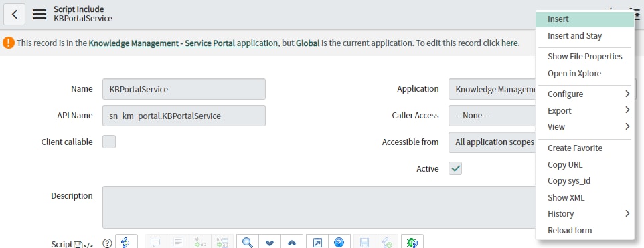Image resolution: width=644 pixels, height=248 pixels.
Task: Open the hamburger form context menu
Action: pyautogui.click(x=40, y=14)
